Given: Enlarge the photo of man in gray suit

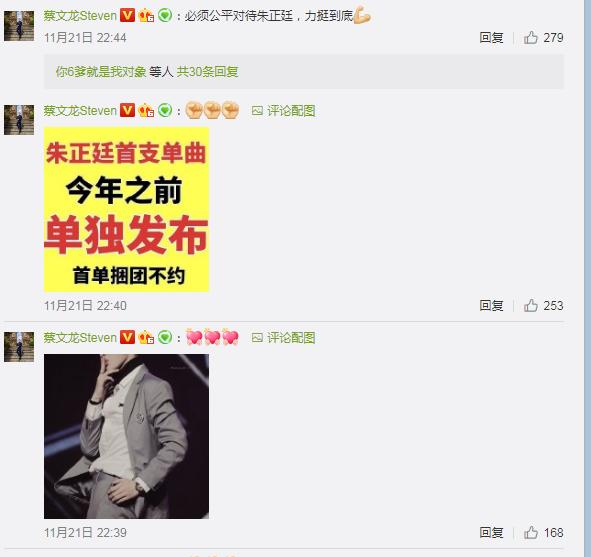Looking at the screenshot, I should pos(126,436).
